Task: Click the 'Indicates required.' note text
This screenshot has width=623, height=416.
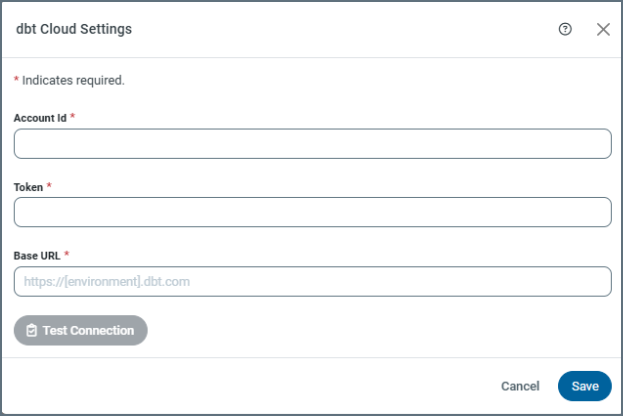Action: click(73, 80)
